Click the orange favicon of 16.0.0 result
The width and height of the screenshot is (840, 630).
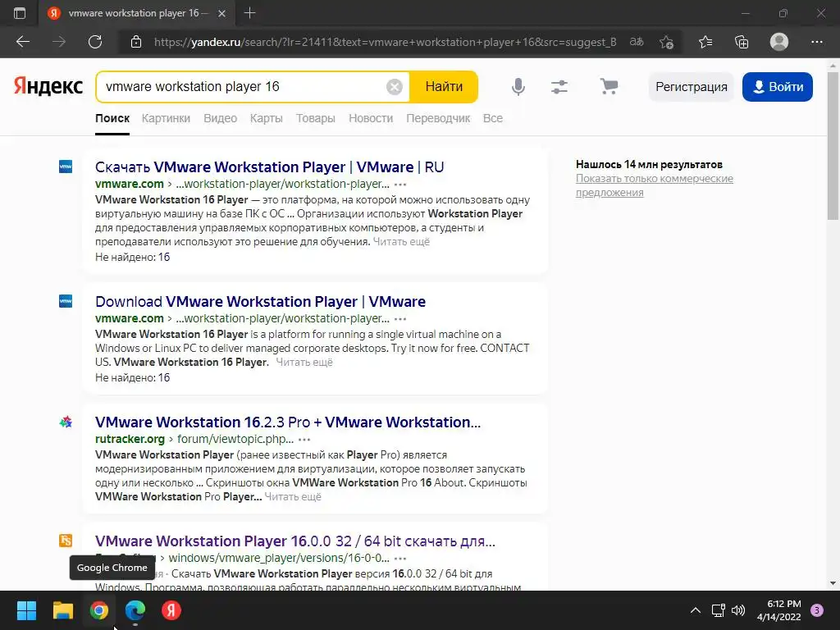66,541
